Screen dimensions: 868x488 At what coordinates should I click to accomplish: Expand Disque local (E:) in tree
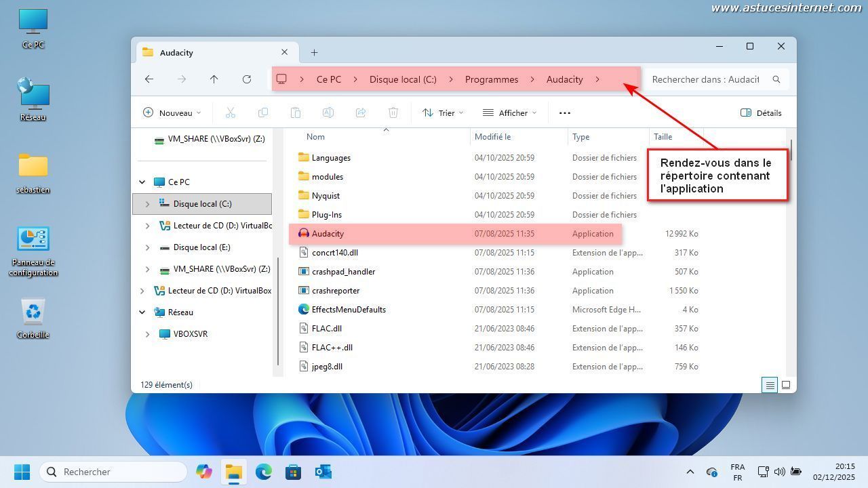point(148,247)
